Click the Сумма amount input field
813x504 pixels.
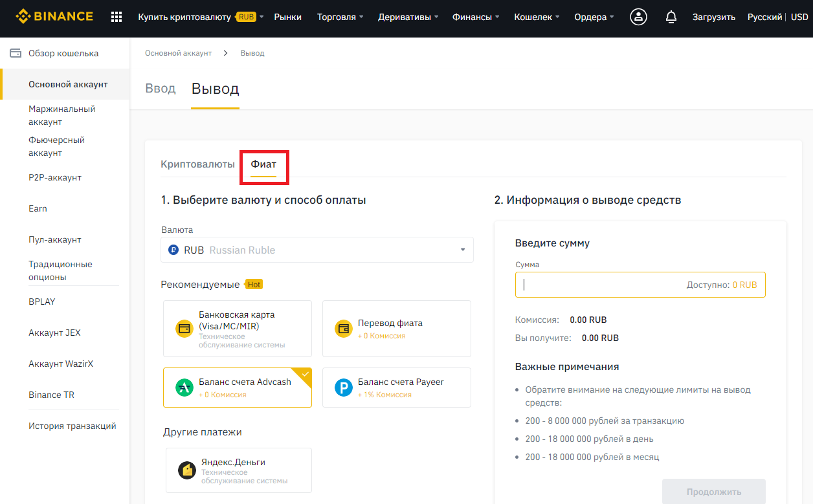[x=640, y=285]
